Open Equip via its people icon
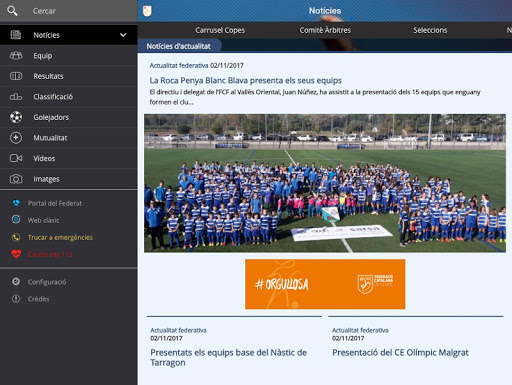This screenshot has width=512, height=385. tap(16, 56)
